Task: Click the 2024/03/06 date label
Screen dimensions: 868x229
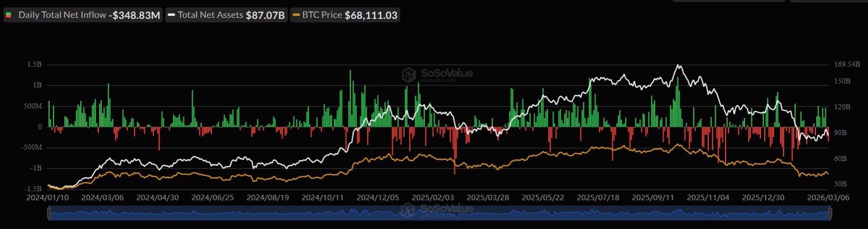Action: pyautogui.click(x=103, y=197)
